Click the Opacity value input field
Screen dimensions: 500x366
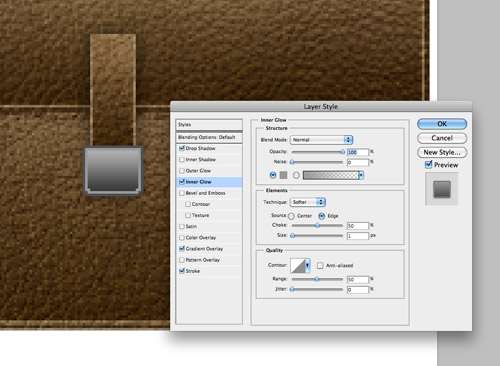pos(358,152)
